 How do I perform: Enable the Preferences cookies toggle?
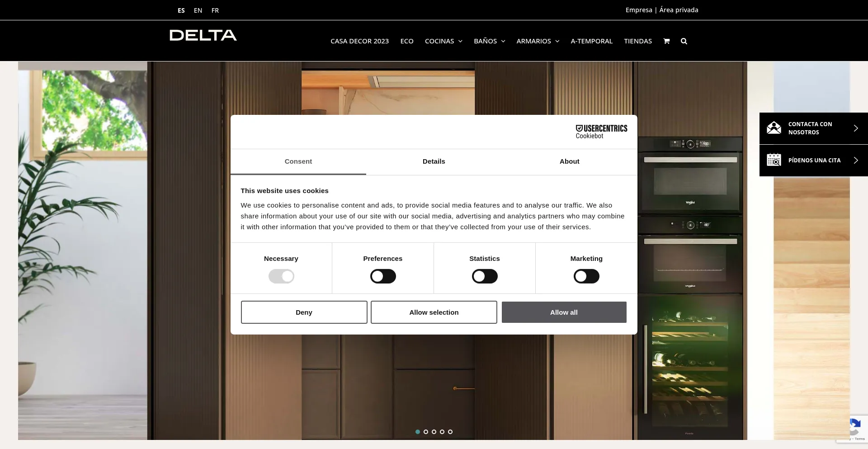(x=383, y=276)
